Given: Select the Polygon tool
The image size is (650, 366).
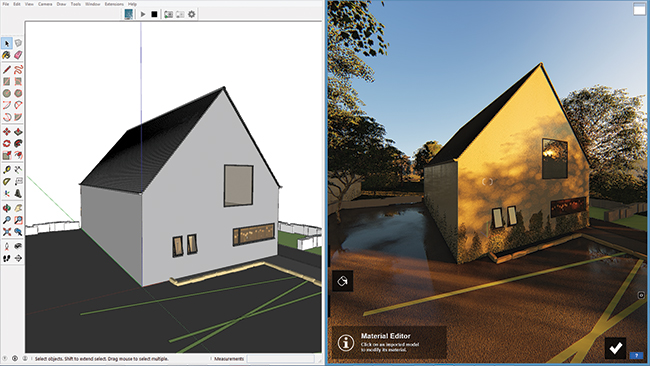Looking at the screenshot, I should [x=18, y=93].
